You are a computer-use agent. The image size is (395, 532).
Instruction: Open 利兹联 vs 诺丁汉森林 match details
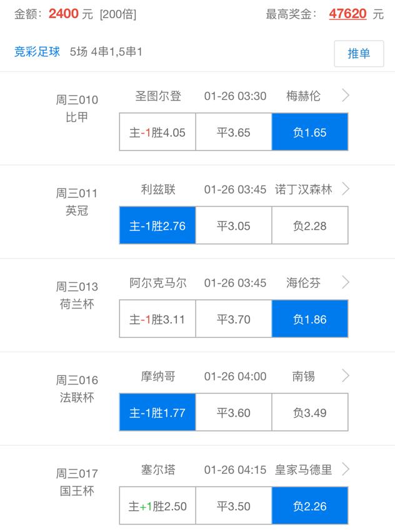[x=344, y=189]
